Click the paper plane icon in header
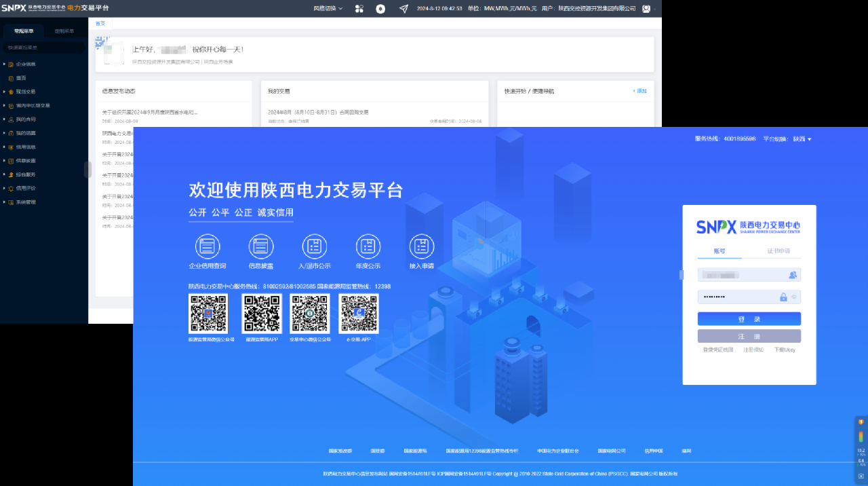This screenshot has width=868, height=486. pyautogui.click(x=403, y=9)
